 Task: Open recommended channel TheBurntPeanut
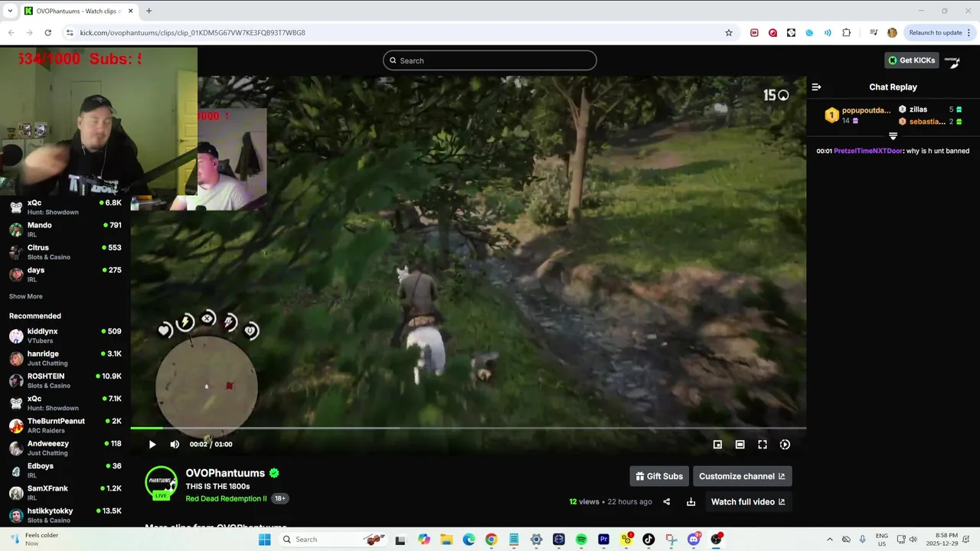[x=65, y=425]
